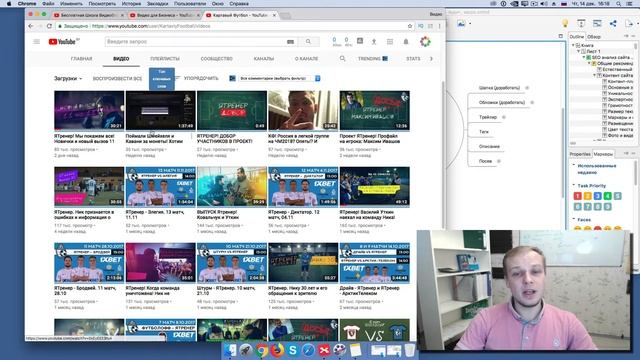Click the YouTube logo
Image resolution: width=640 pixels, height=360 pixels.
pos(64,42)
